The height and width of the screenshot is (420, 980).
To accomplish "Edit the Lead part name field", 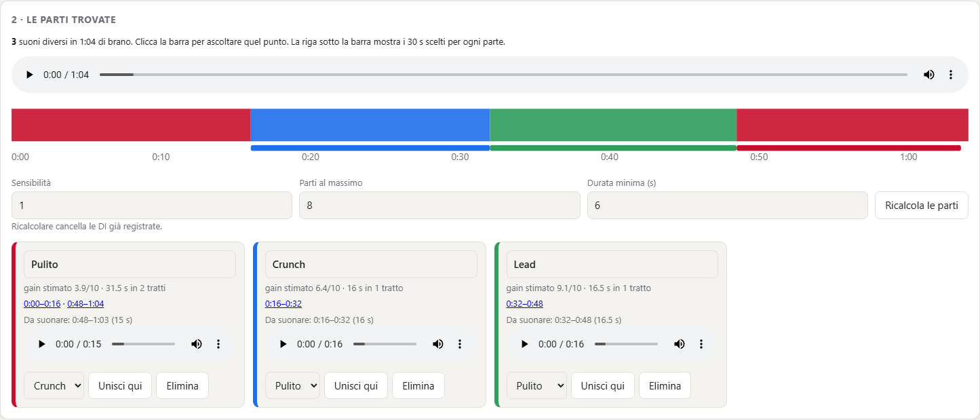I will [x=612, y=265].
